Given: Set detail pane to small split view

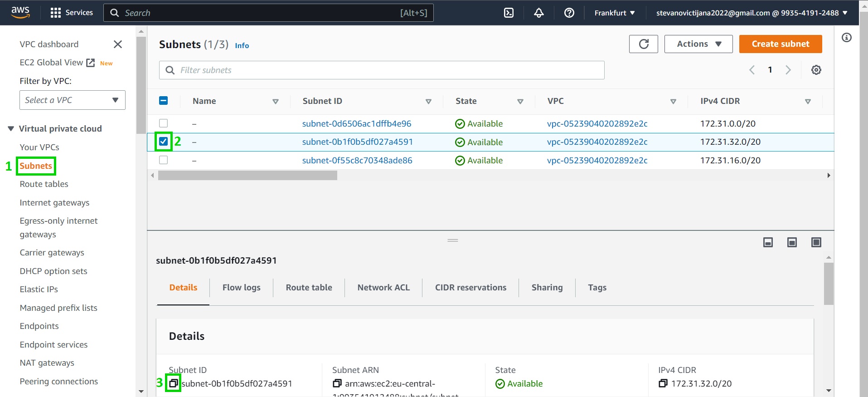Looking at the screenshot, I should [768, 242].
